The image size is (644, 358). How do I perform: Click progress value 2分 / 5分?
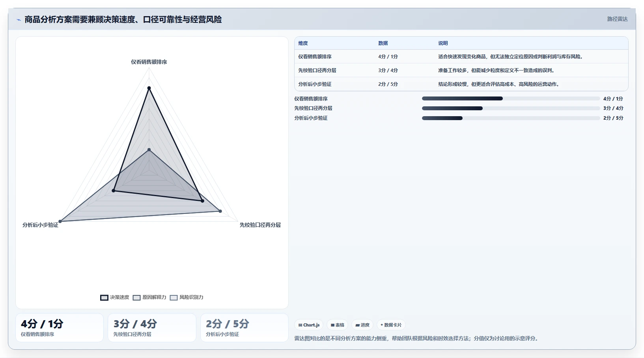613,118
